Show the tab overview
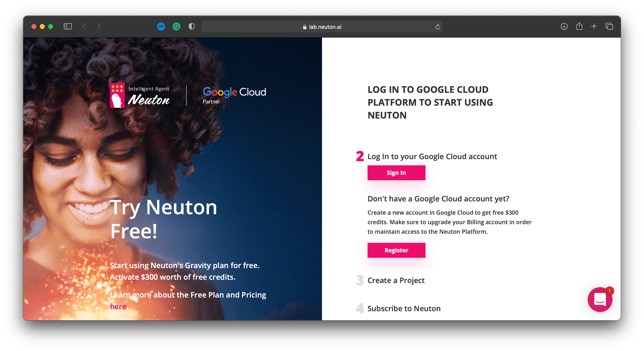 click(609, 27)
